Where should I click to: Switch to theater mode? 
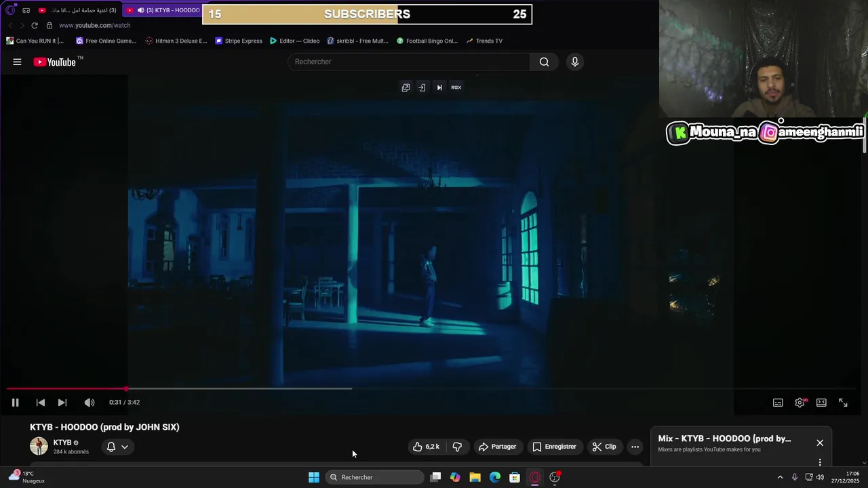tap(821, 403)
